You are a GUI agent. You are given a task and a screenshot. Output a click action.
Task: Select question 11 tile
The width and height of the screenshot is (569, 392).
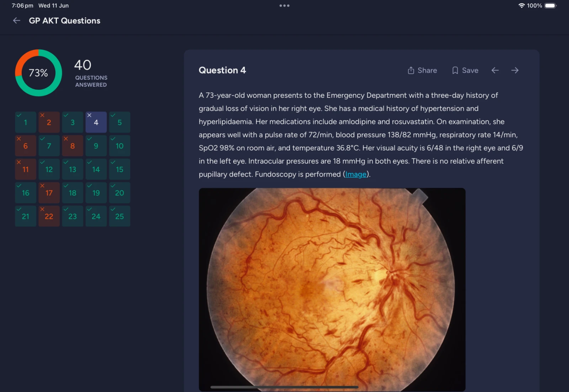(26, 169)
